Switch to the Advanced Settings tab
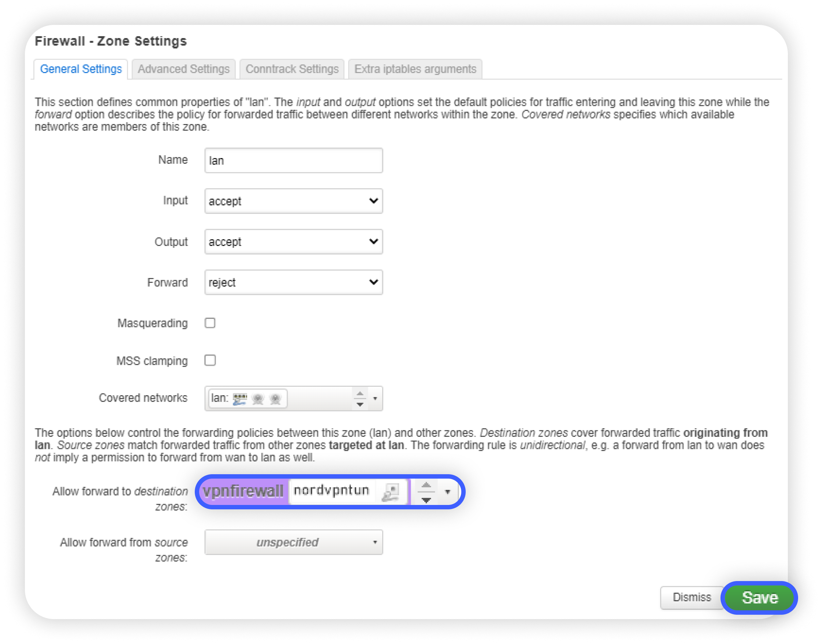The height and width of the screenshot is (644, 823). [x=183, y=69]
